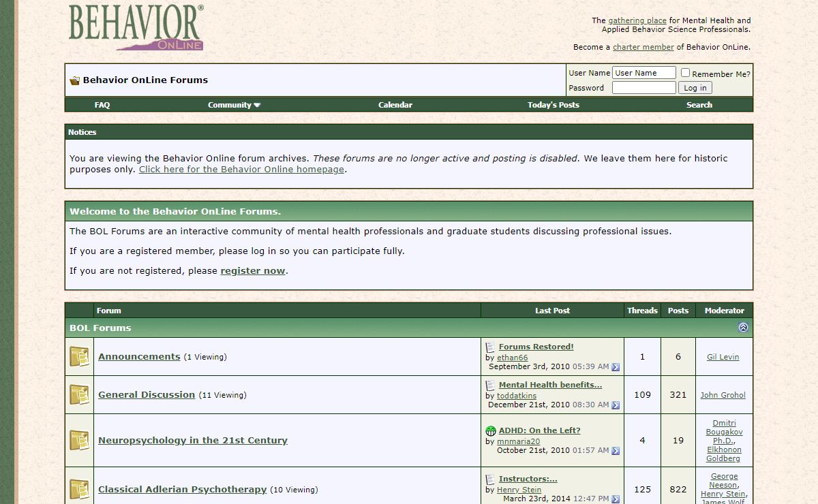Click into the User Name field
This screenshot has width=818, height=504.
coord(643,73)
